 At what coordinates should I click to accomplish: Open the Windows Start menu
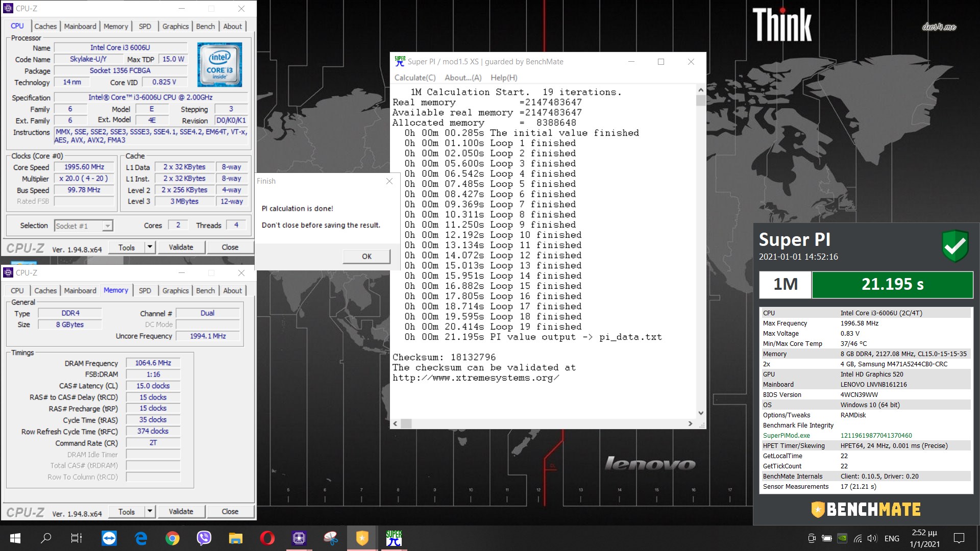point(15,538)
